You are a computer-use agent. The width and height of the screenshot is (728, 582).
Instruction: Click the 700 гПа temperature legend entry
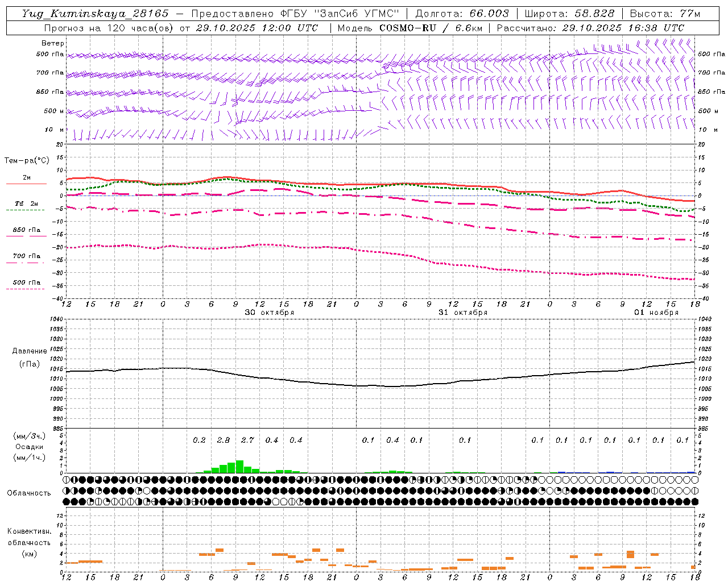point(27,256)
